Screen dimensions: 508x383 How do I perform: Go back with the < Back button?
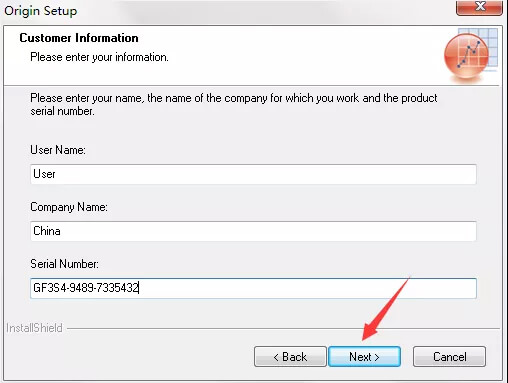[x=290, y=357]
